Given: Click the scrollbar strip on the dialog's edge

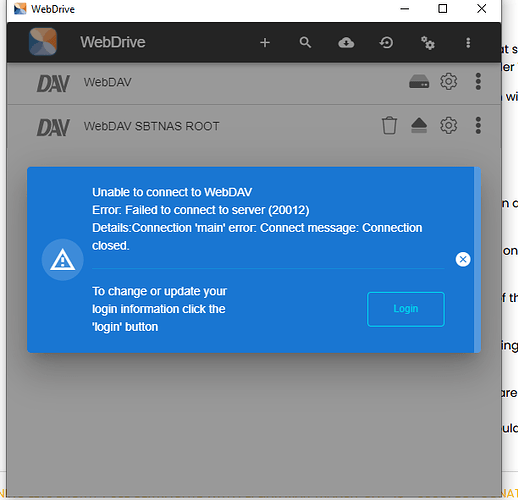Looking at the screenshot, I should click(x=477, y=260).
